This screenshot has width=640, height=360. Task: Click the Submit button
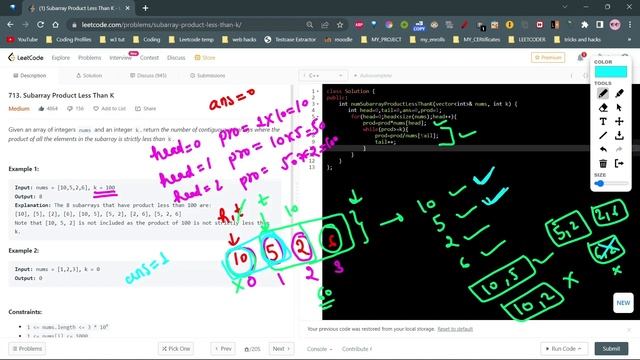point(611,349)
